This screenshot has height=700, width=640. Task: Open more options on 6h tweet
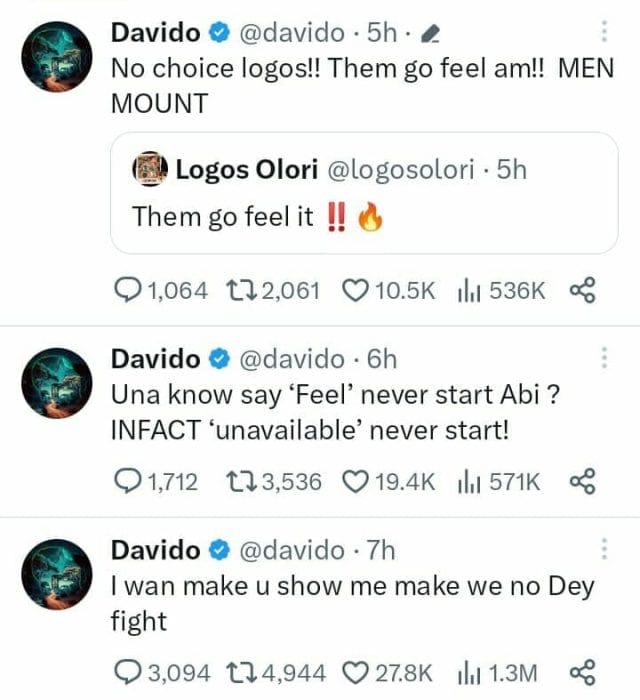[x=603, y=358]
